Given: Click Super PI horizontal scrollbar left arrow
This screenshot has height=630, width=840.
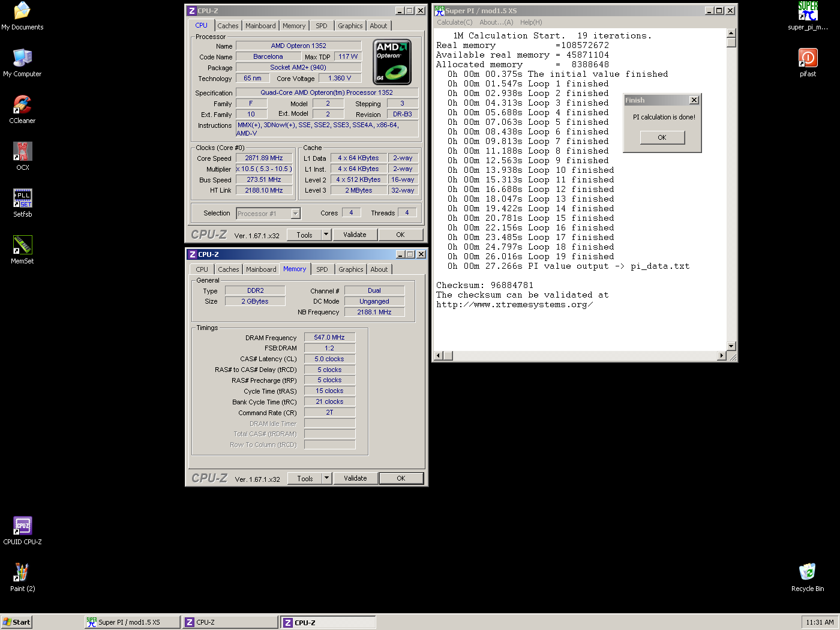Looking at the screenshot, I should 439,356.
